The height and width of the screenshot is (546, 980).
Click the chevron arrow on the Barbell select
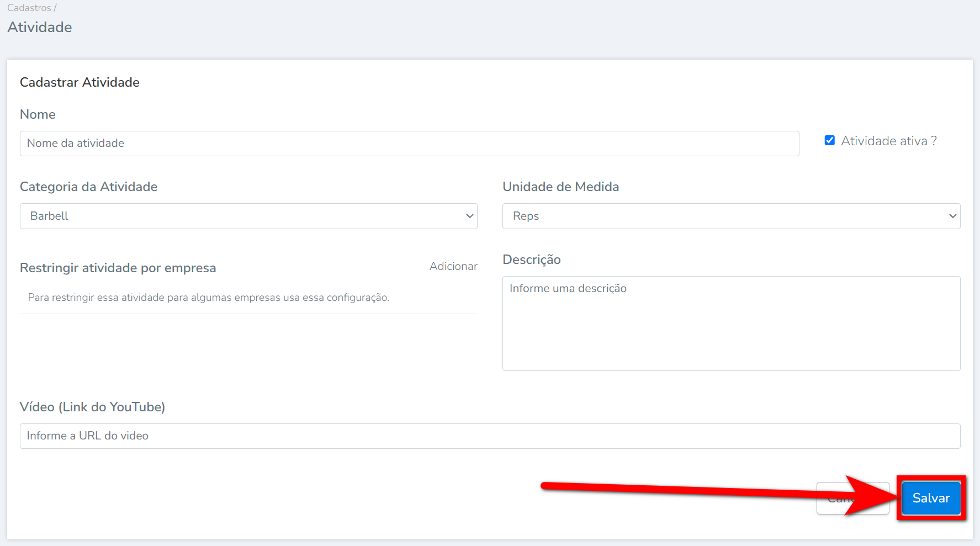click(x=469, y=216)
